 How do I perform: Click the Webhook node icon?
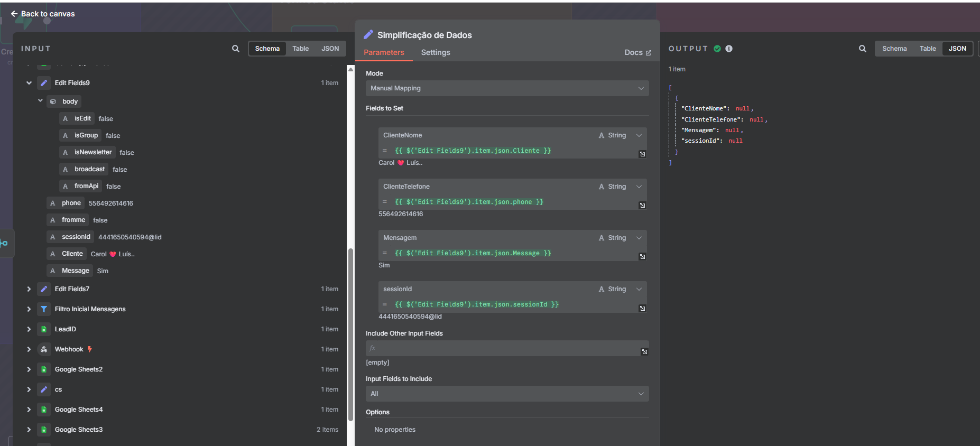tap(44, 349)
